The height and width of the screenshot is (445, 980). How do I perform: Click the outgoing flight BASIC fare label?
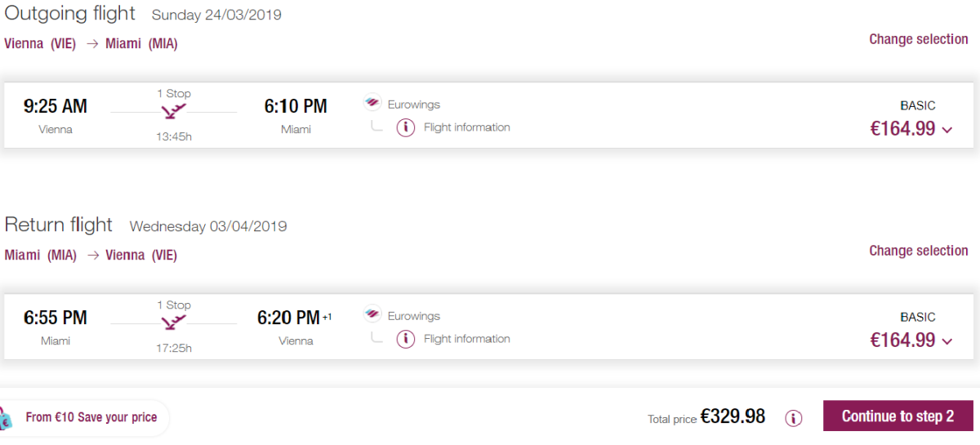point(917,105)
